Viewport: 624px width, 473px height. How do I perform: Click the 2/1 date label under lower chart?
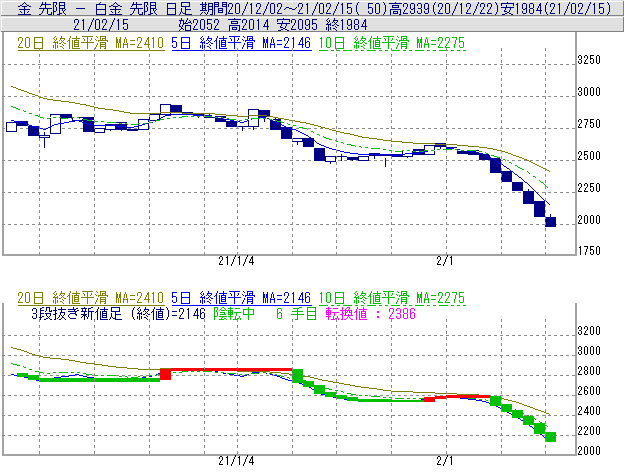445,461
